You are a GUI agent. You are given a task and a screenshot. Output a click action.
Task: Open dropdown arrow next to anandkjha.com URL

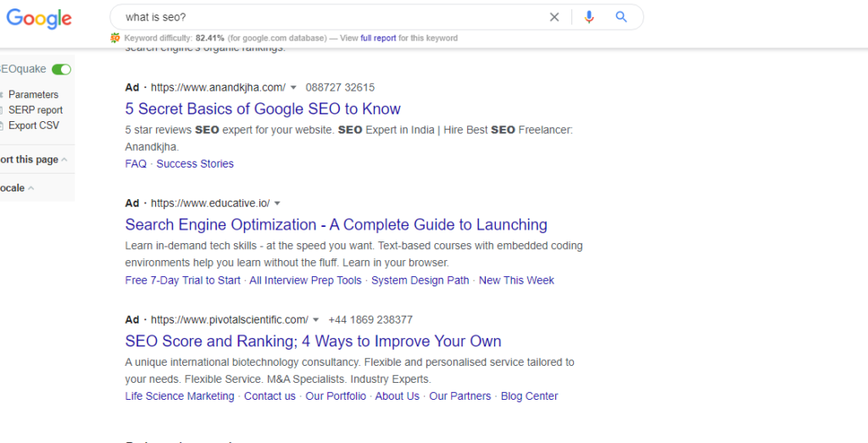click(x=293, y=87)
